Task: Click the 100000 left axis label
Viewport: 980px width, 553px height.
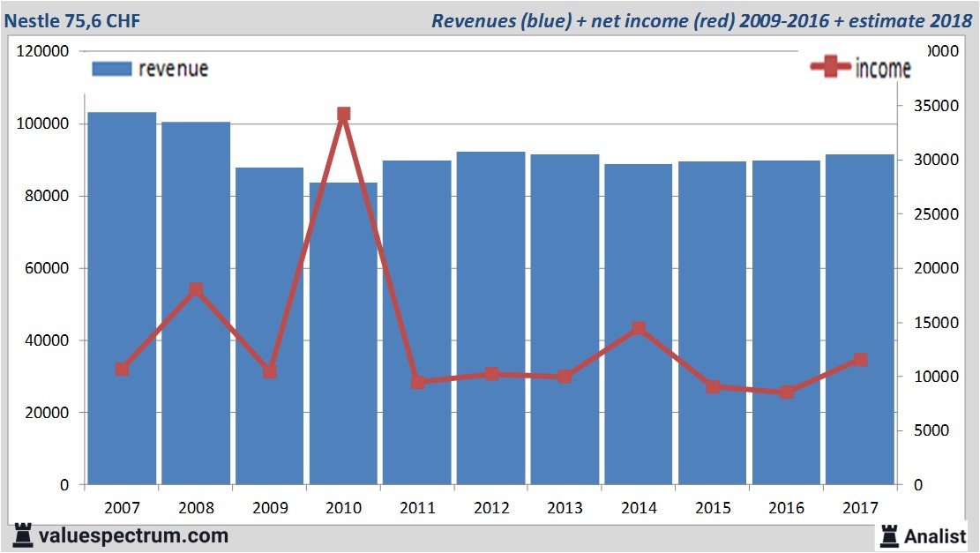Action: [42, 123]
